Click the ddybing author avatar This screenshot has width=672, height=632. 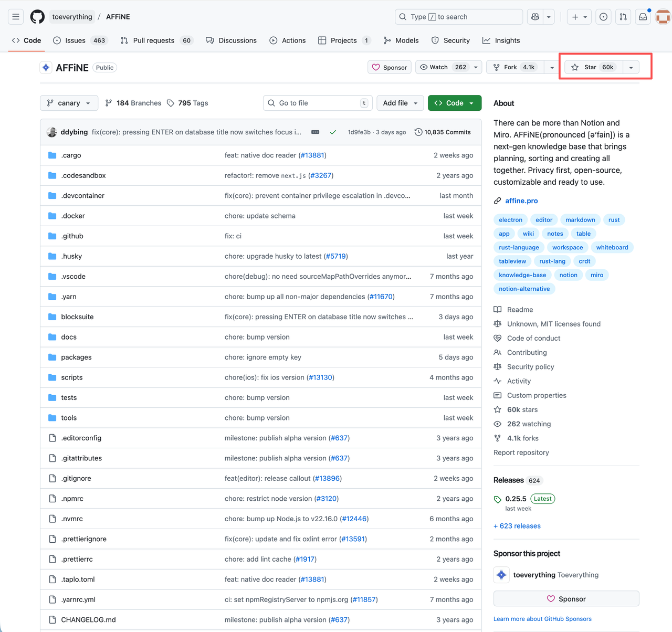(51, 132)
